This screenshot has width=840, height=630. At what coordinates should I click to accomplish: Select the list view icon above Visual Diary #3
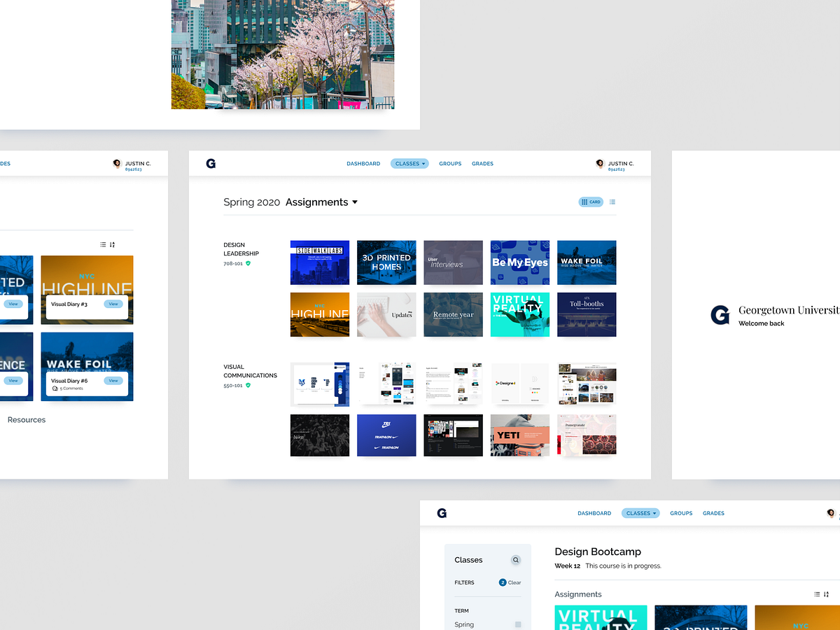[x=101, y=244]
